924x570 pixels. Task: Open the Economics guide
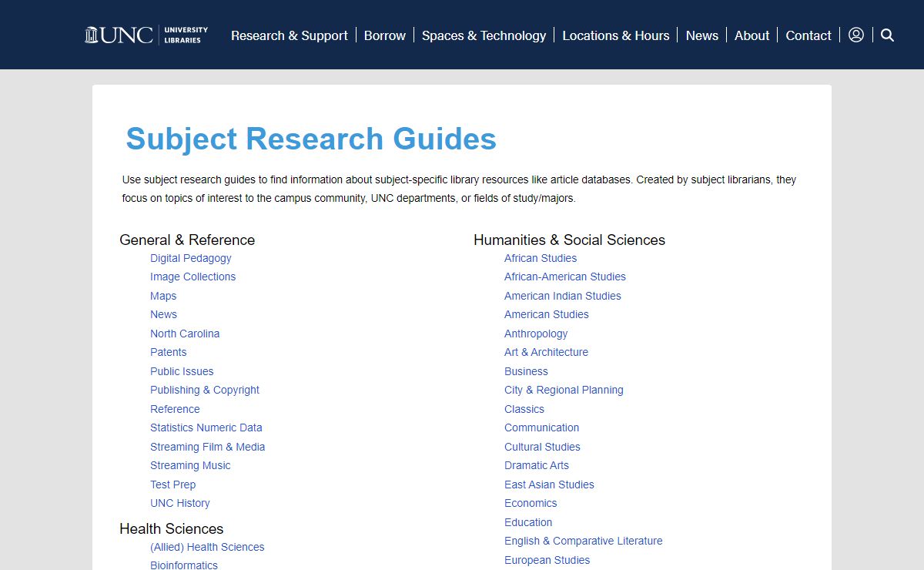coord(531,503)
